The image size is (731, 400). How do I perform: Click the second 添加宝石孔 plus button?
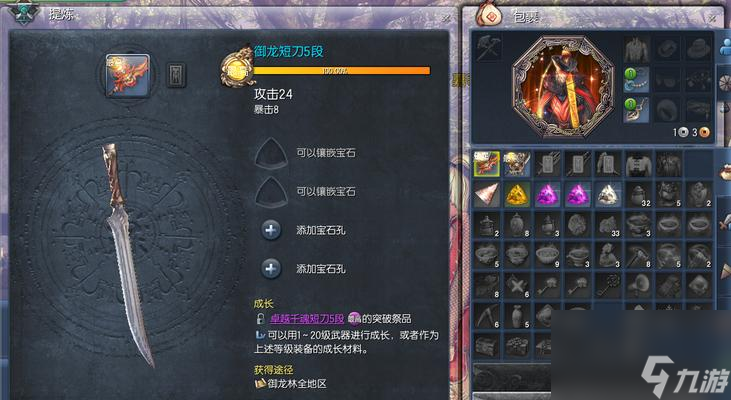tap(271, 269)
